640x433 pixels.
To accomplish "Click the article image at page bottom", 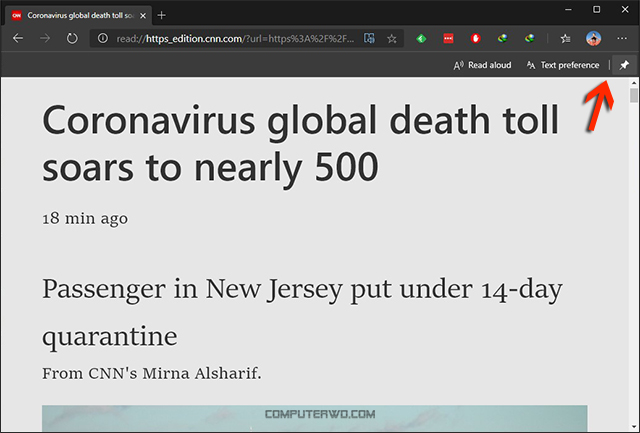I will click(x=315, y=418).
